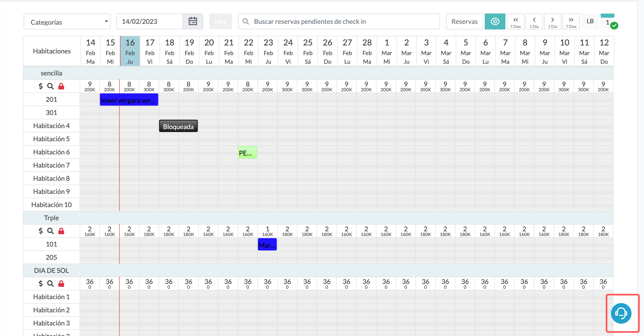Select the 12 Mar Do date header
This screenshot has width=644, height=336.
click(604, 51)
